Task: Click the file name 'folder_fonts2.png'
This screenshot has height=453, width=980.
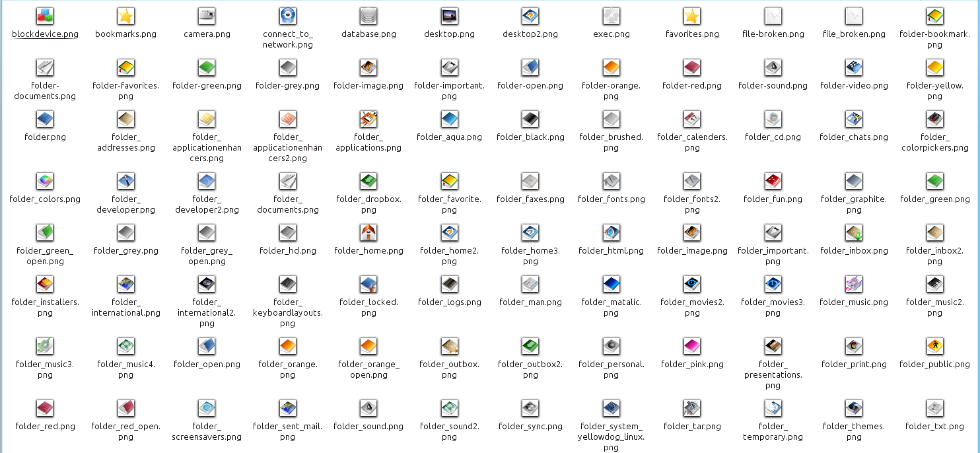Action: [x=692, y=205]
